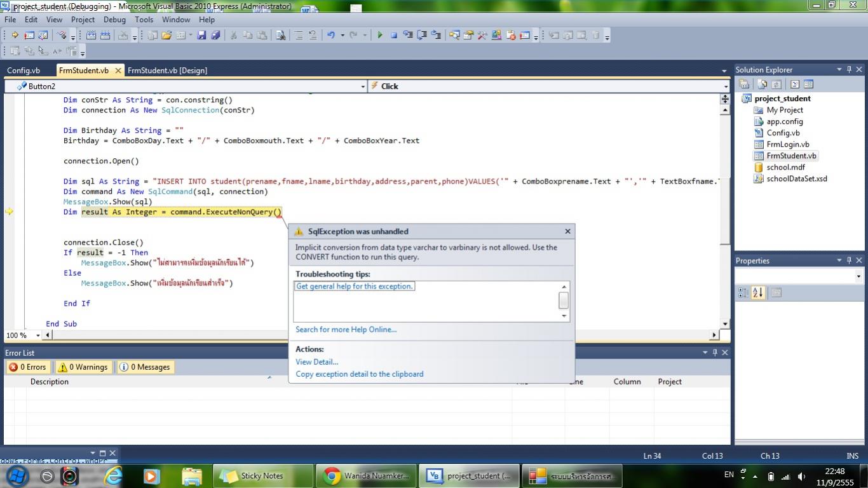Open Chrome Wanida Nuamker taskbar button
Image resolution: width=868 pixels, height=488 pixels.
click(x=367, y=476)
